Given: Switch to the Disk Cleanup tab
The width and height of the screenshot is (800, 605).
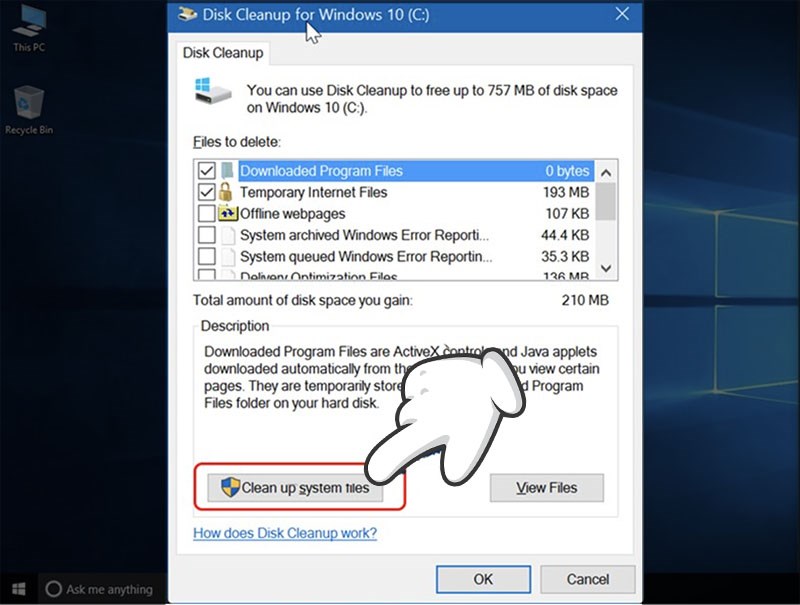Looking at the screenshot, I should (223, 53).
